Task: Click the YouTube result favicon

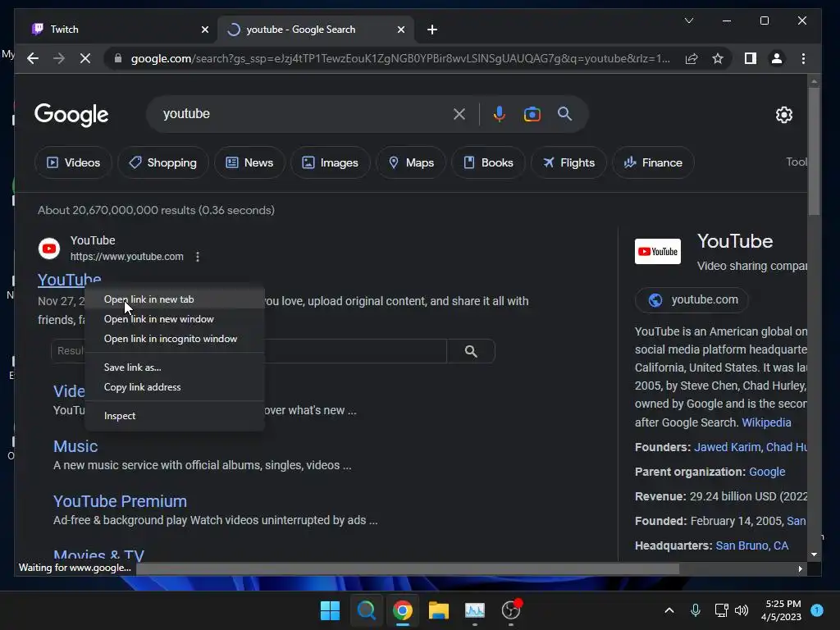Action: click(49, 249)
